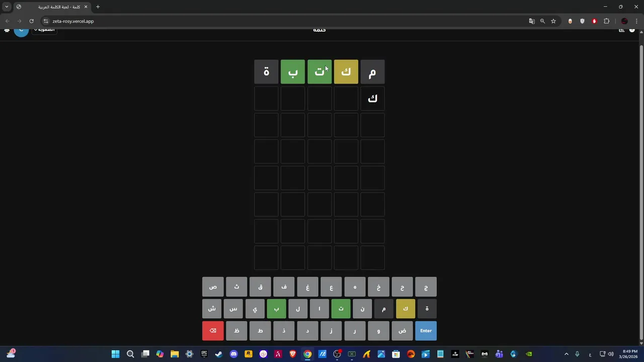Tap the خ key on keyboard

click(378, 287)
